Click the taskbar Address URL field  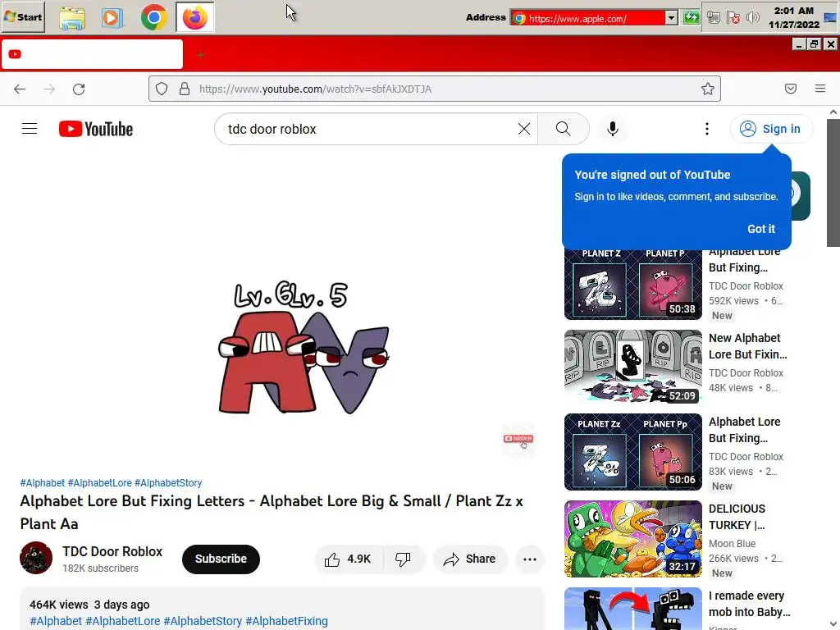(x=587, y=18)
